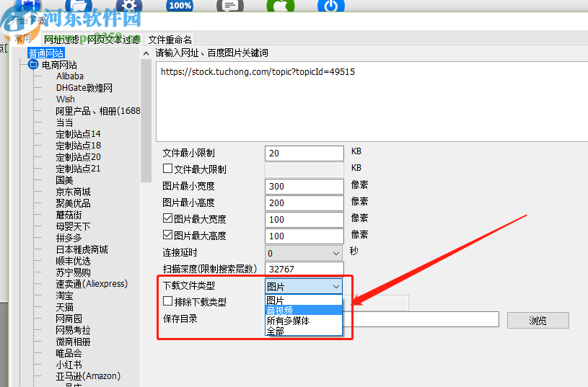Select 唯品会 in the site tree

coord(69,353)
